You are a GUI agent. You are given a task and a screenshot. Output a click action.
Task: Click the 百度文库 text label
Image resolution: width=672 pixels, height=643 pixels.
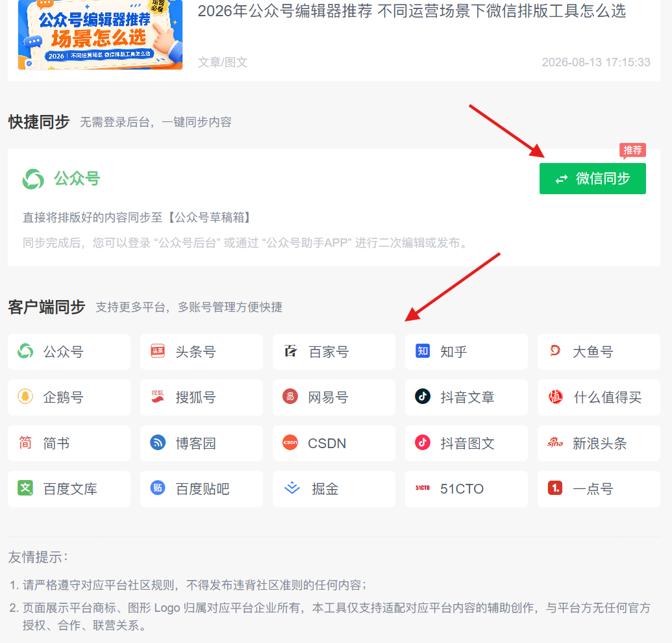click(x=70, y=488)
